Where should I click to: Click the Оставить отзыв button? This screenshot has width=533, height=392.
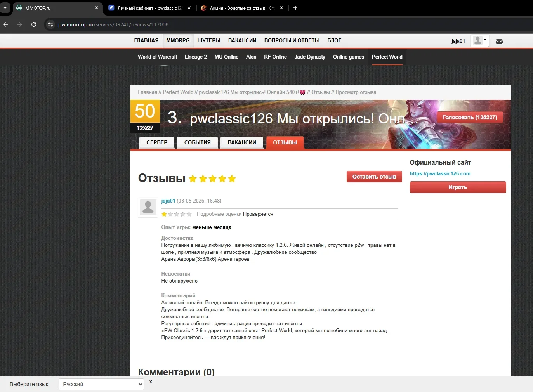(x=374, y=177)
